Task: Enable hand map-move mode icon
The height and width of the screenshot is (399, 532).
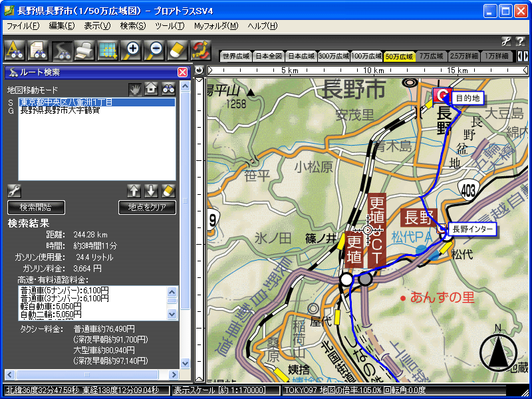Action: tap(135, 90)
